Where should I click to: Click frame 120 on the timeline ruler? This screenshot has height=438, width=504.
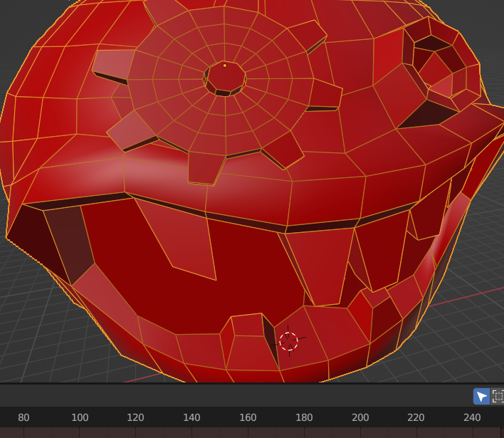pyautogui.click(x=135, y=417)
